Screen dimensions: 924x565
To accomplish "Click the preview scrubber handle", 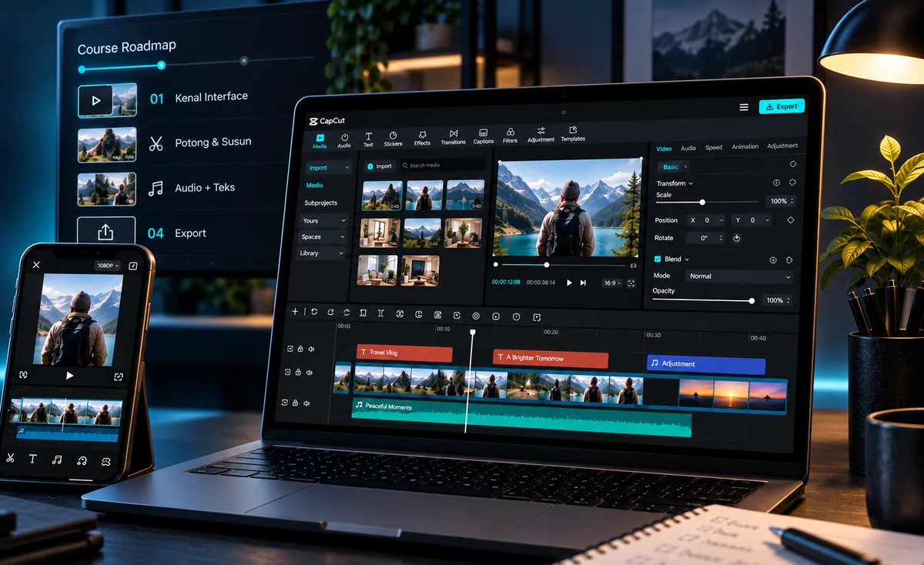I will click(547, 265).
